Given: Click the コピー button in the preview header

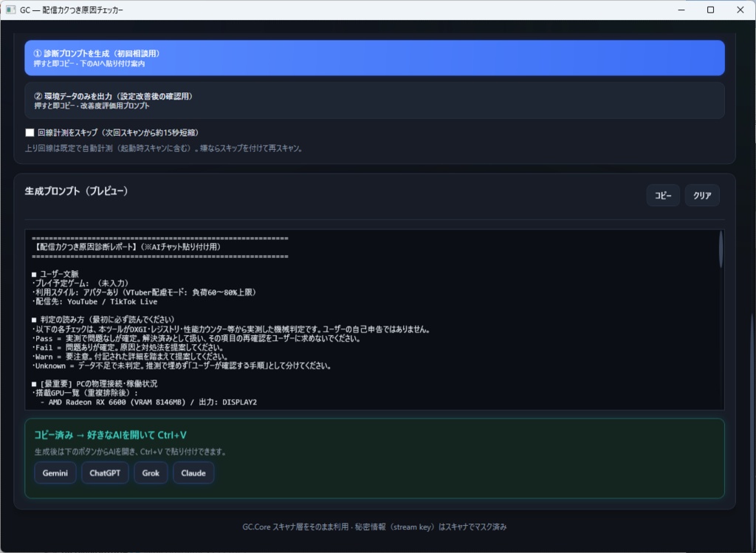Looking at the screenshot, I should click(x=663, y=195).
